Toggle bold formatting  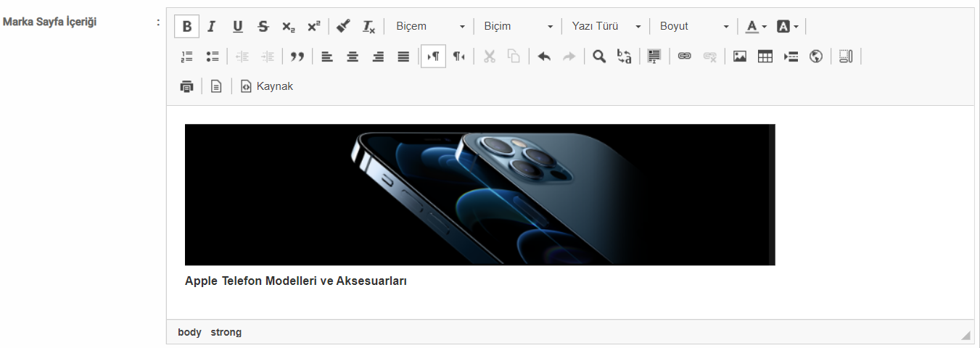coord(186,27)
